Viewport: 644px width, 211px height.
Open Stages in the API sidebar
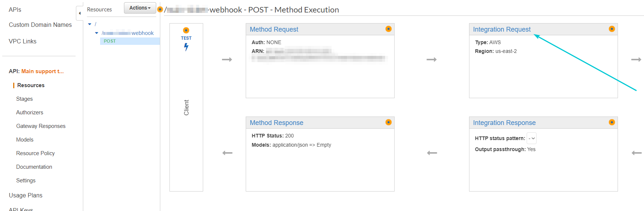pyautogui.click(x=25, y=99)
